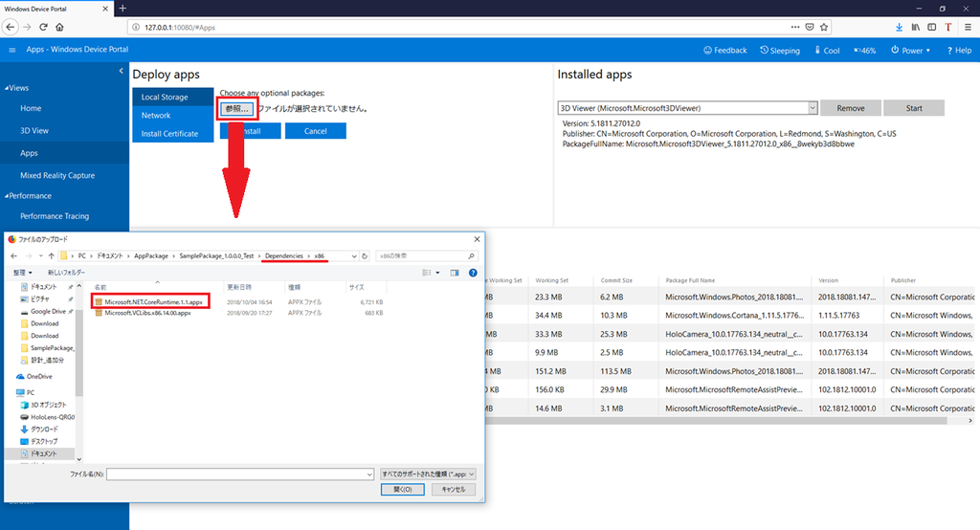The image size is (980, 530).
Task: Check the Sleeping status indicator
Action: click(780, 50)
